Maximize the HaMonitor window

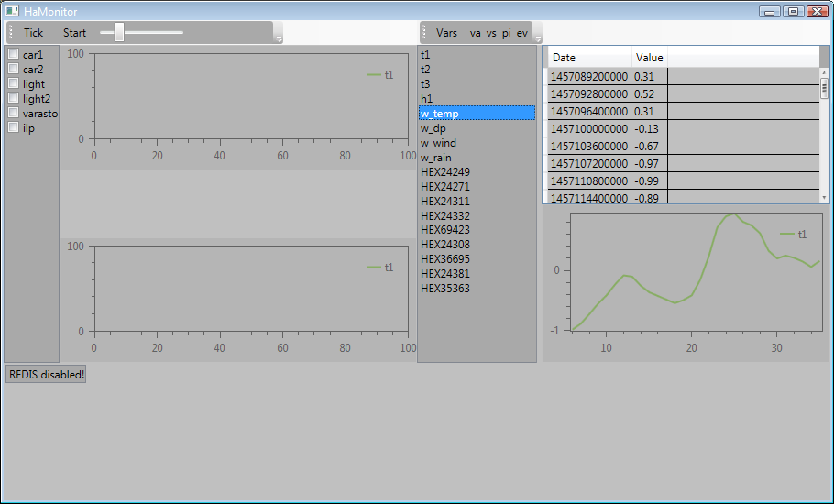coord(793,12)
